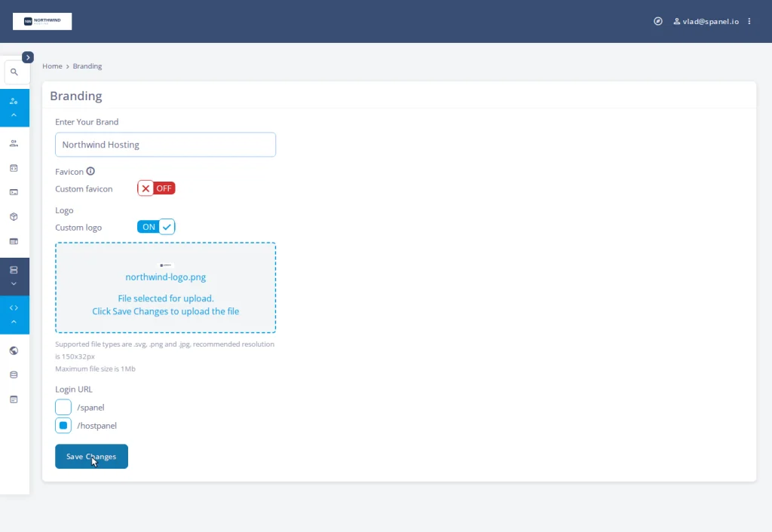Open the globe sidebar icon
The width and height of the screenshot is (772, 532).
(x=14, y=351)
